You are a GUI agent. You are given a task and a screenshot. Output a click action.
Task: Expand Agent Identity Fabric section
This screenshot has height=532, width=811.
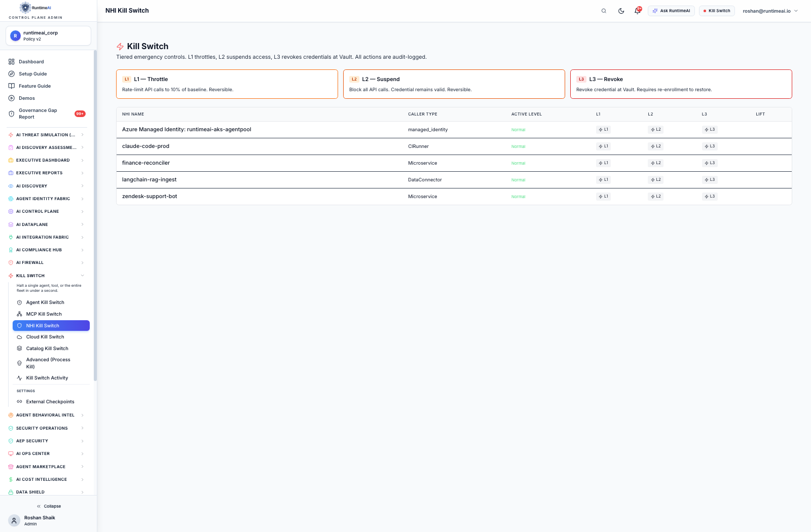click(47, 199)
